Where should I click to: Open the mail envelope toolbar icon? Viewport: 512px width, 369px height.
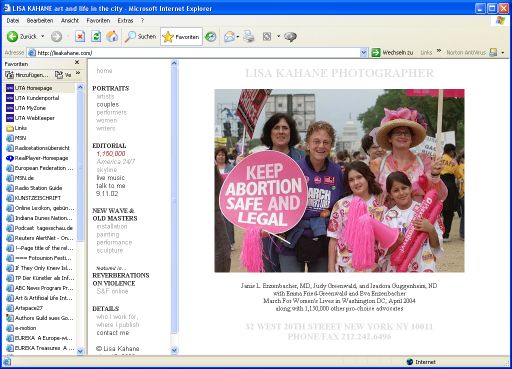[x=229, y=37]
